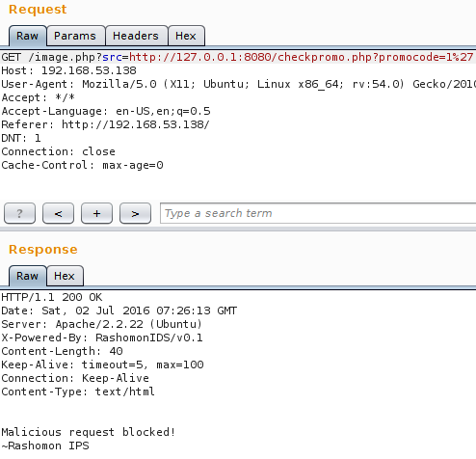
Task: Select the Accept: */* line
Action: [38, 97]
